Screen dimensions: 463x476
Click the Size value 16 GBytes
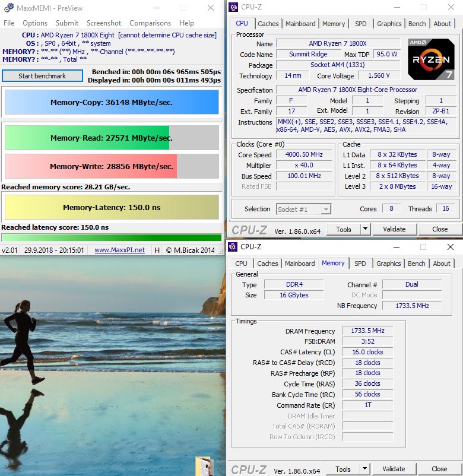click(294, 295)
